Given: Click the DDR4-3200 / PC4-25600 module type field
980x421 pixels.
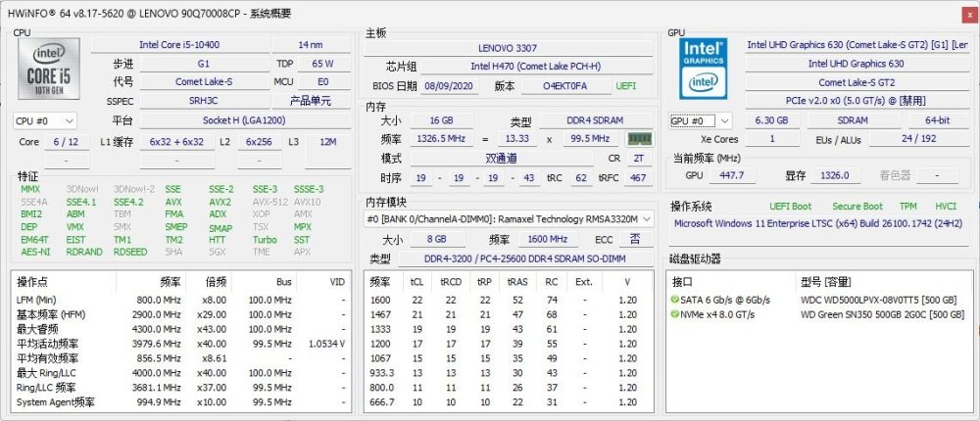Looking at the screenshot, I should 525,258.
